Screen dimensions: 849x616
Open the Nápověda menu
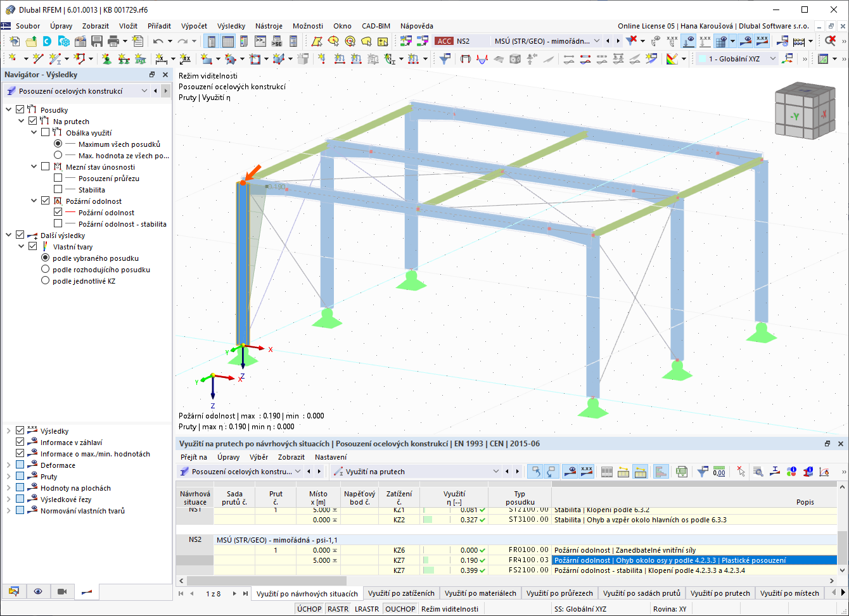click(x=417, y=26)
